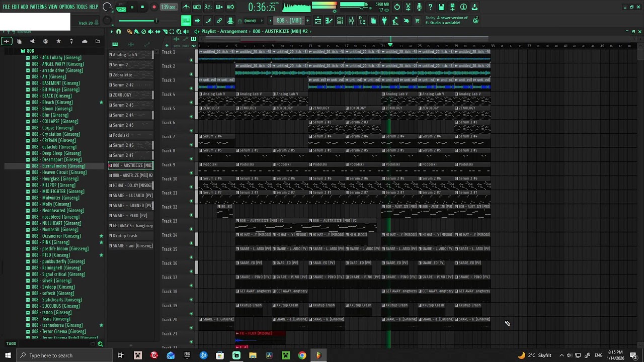
Task: Select Serum 2 in the picker
Action: (131, 65)
